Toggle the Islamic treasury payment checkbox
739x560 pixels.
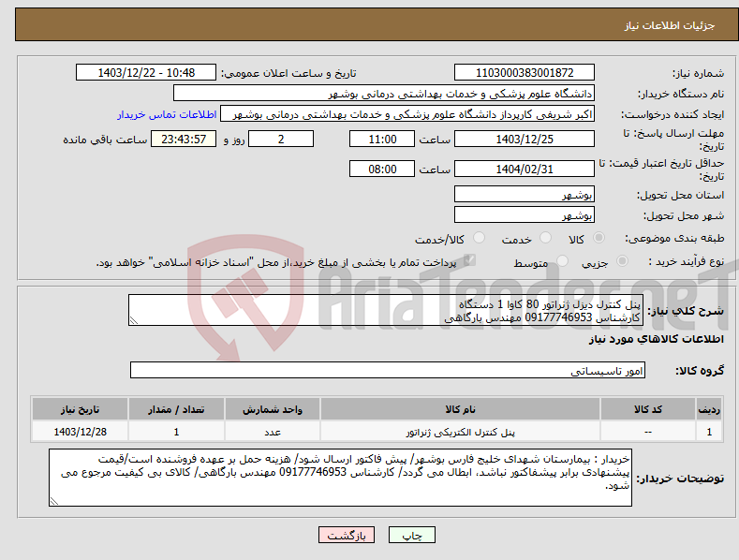click(469, 260)
